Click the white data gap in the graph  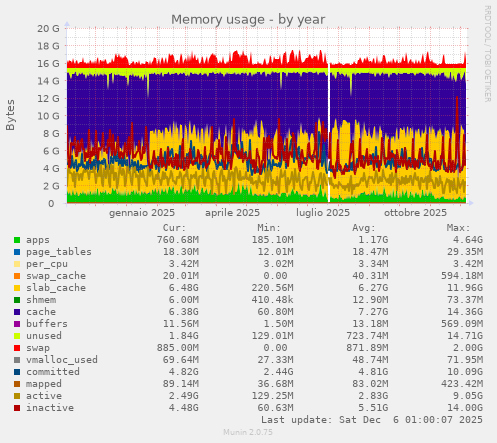pyautogui.click(x=329, y=133)
